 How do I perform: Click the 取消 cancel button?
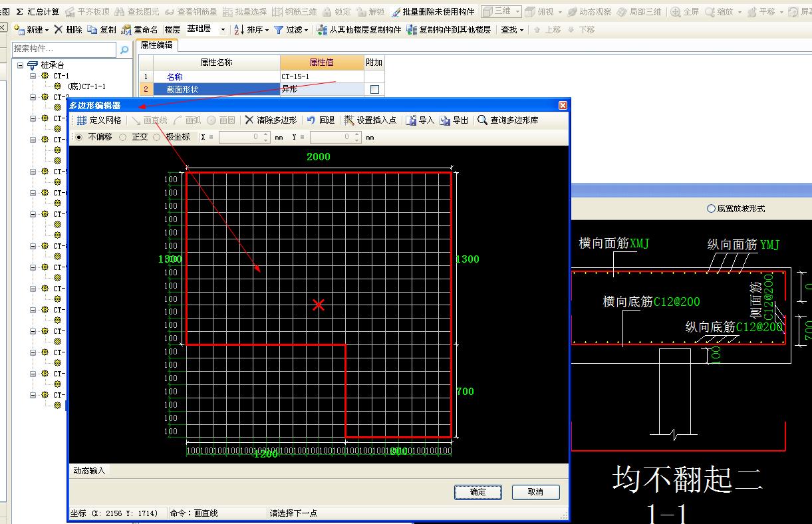(x=535, y=492)
